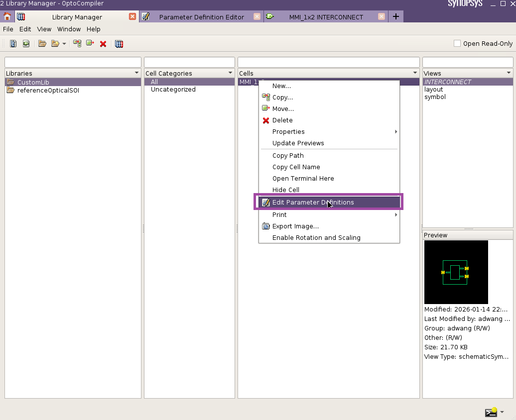Click the Libraries filter input field
516x420 pixels.
click(x=73, y=62)
